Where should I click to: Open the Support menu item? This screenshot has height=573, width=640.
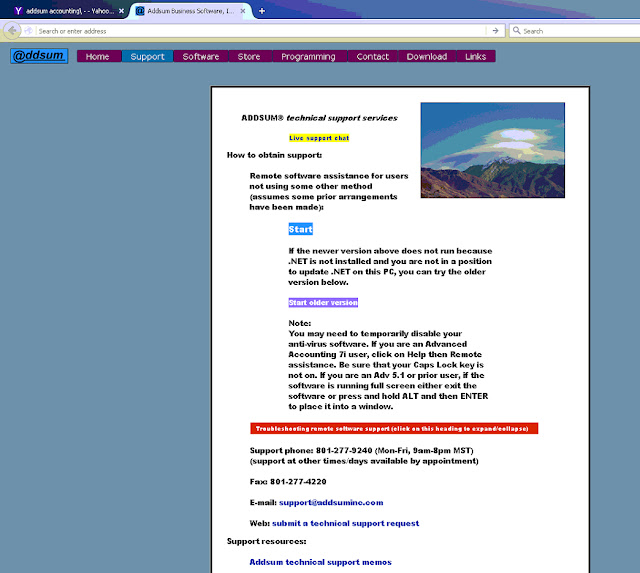pos(147,56)
